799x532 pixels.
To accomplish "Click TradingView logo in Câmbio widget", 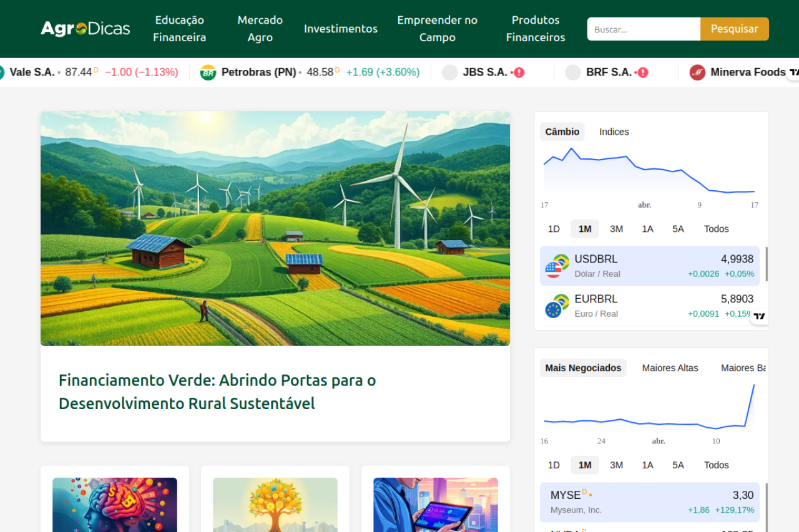I will [759, 316].
